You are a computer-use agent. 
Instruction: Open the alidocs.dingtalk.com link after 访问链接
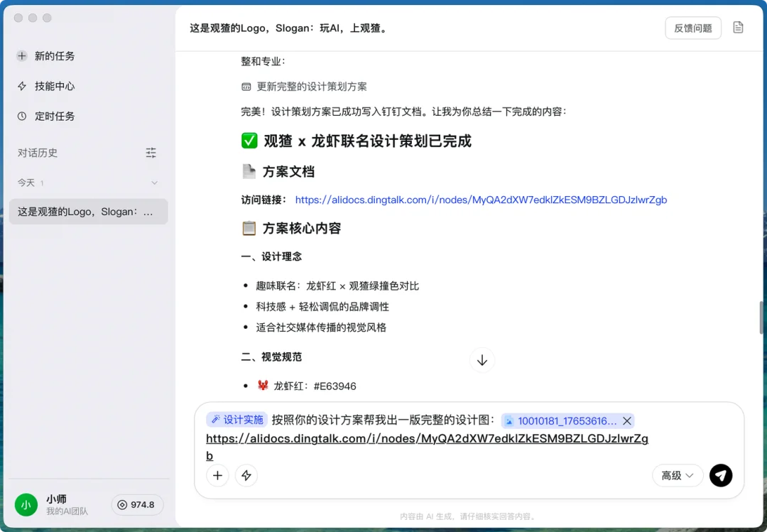point(481,200)
